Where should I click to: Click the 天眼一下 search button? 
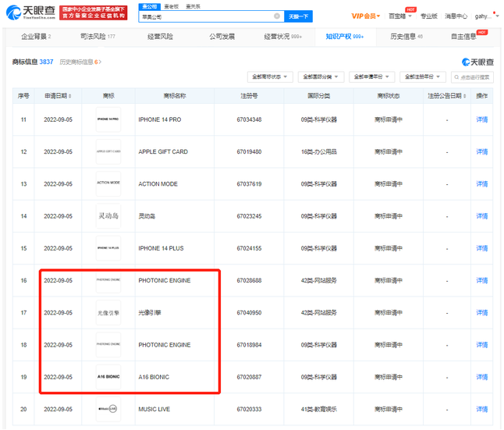click(298, 16)
